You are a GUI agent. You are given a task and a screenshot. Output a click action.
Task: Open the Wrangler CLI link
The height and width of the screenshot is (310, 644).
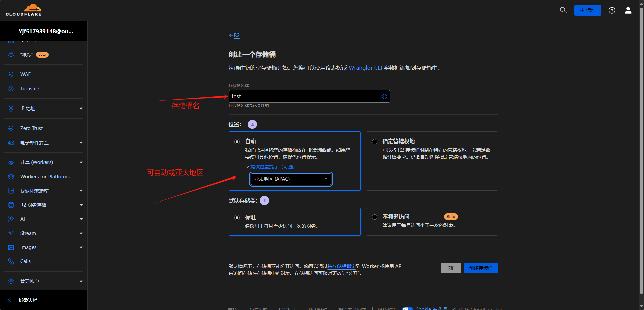pos(365,68)
